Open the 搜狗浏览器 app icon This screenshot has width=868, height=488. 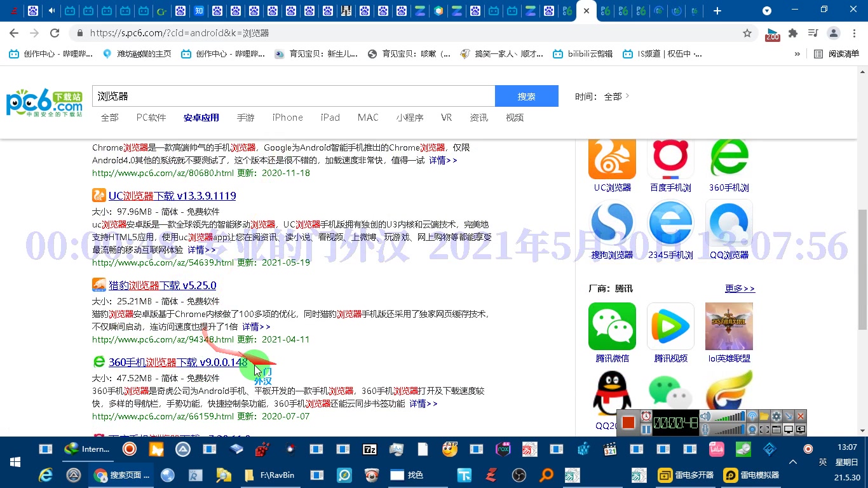[612, 224]
